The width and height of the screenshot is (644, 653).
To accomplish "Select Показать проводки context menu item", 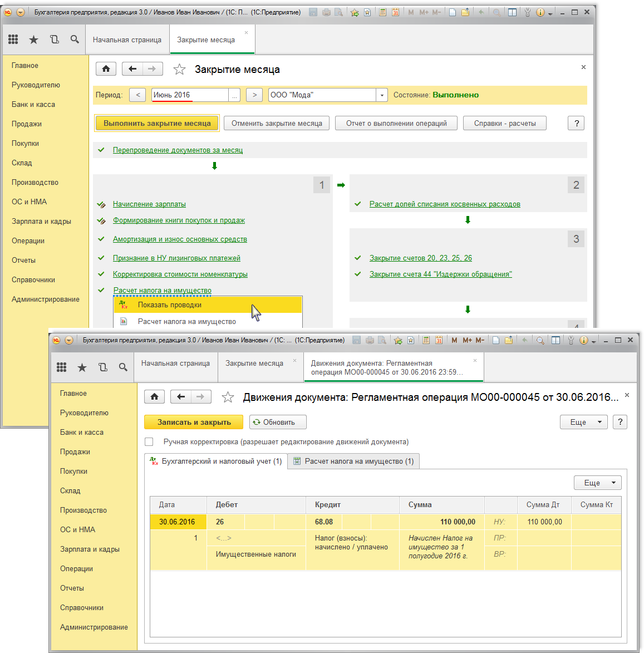I will click(208, 305).
